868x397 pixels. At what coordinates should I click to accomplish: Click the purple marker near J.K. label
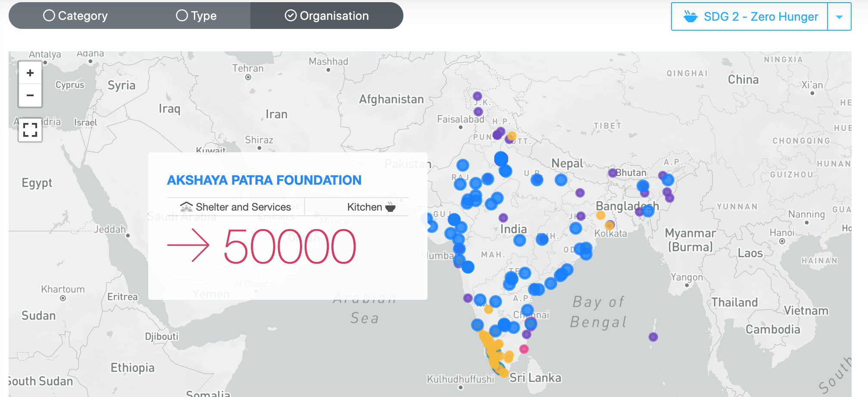coord(477,96)
